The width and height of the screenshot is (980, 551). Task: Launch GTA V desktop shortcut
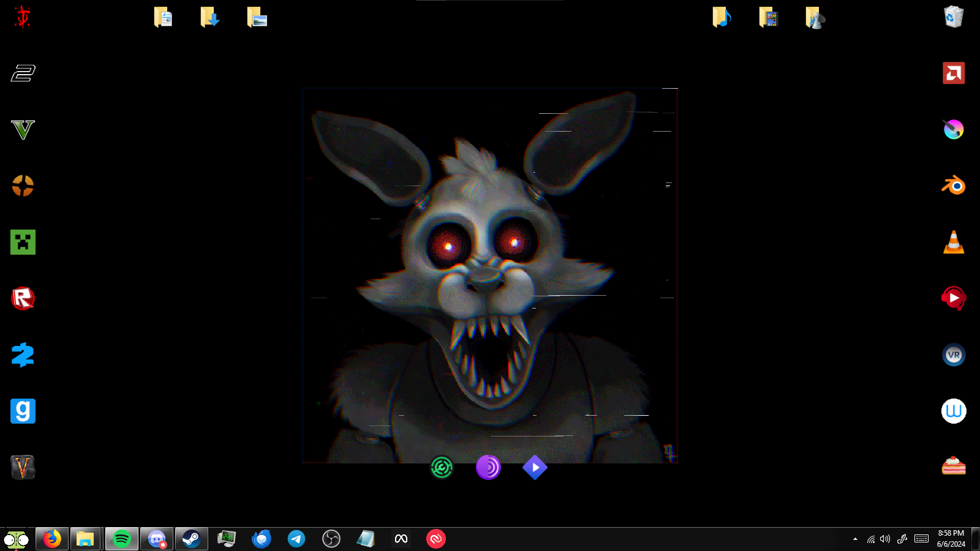point(22,130)
